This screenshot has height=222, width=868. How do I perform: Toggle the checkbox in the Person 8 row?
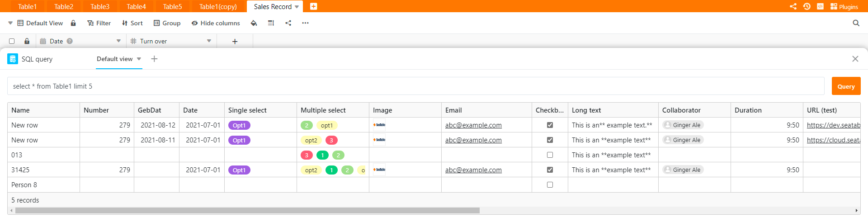(550, 185)
